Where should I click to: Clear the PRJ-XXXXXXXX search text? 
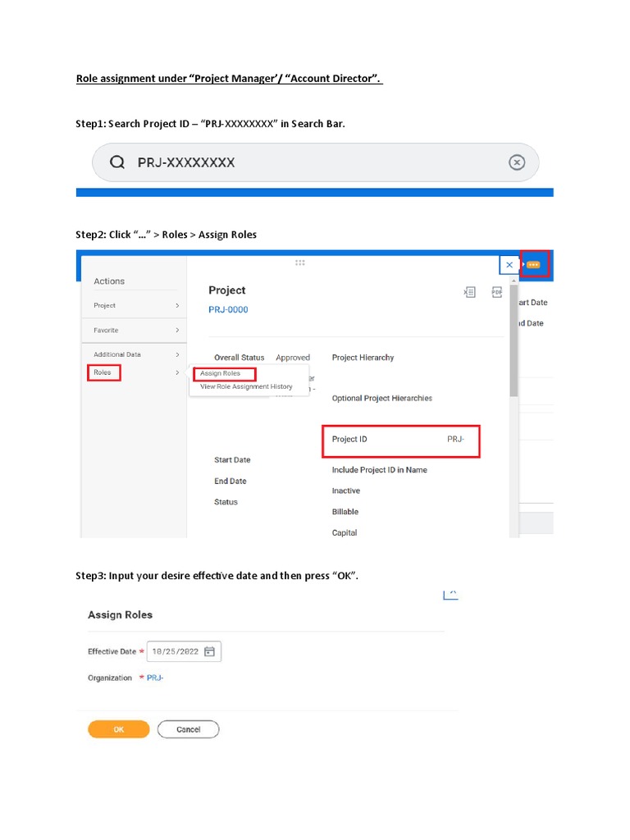click(516, 162)
